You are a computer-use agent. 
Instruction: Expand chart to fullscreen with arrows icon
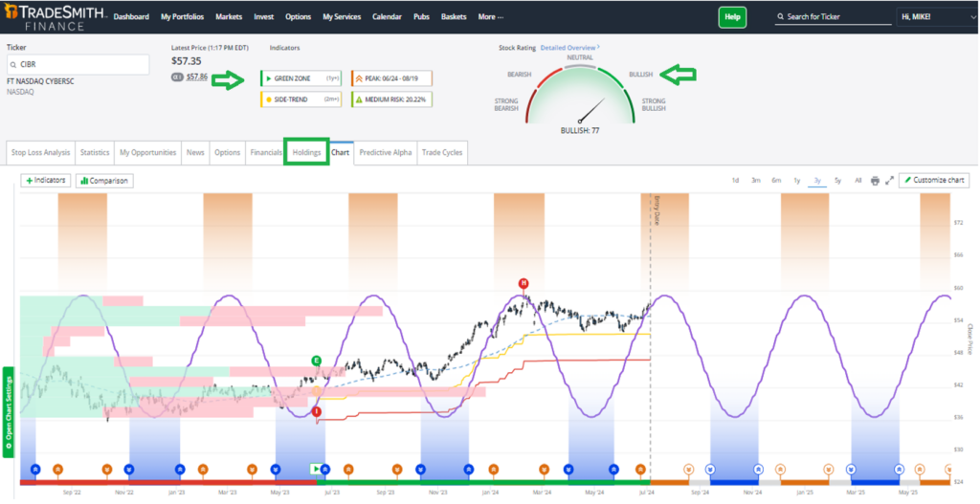889,181
